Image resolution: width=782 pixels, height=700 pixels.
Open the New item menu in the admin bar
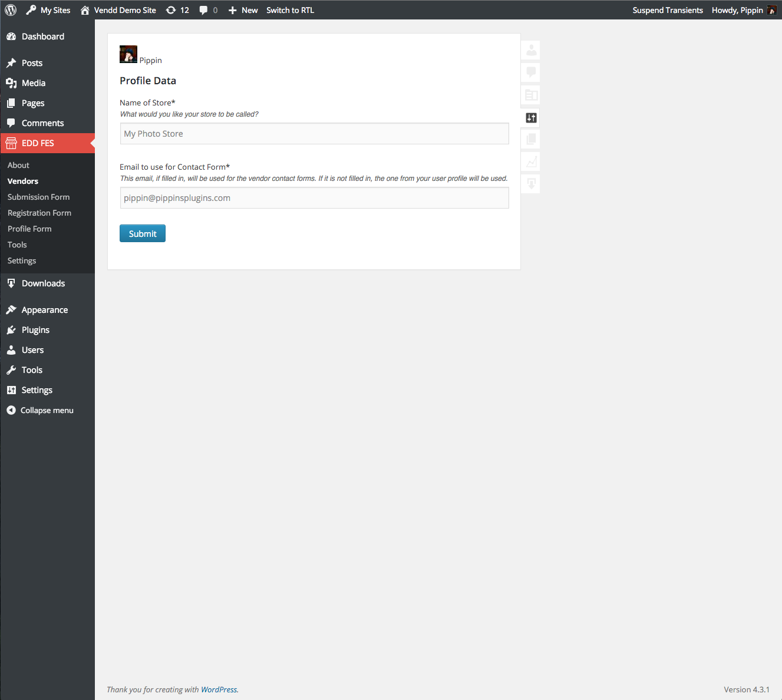(243, 9)
